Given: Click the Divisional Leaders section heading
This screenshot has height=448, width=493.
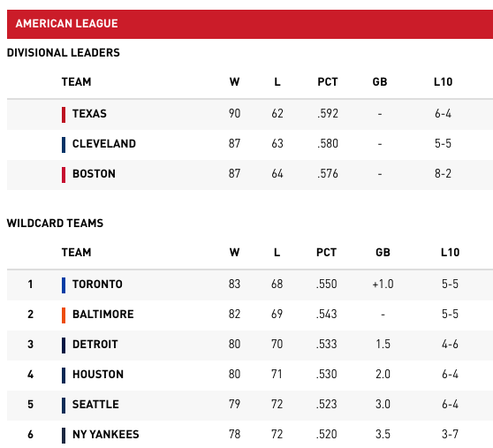Looking at the screenshot, I should pos(64,52).
